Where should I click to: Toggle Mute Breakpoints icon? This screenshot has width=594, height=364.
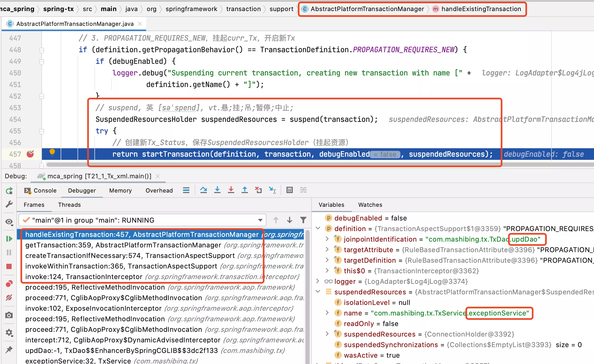pyautogui.click(x=9, y=298)
